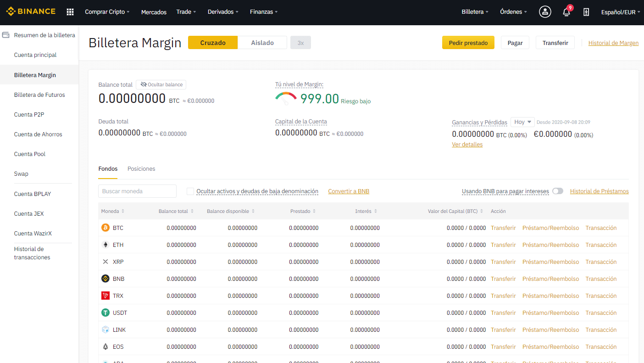This screenshot has height=363, width=644.
Task: Click Tú nivel de Margin label
Action: (299, 84)
